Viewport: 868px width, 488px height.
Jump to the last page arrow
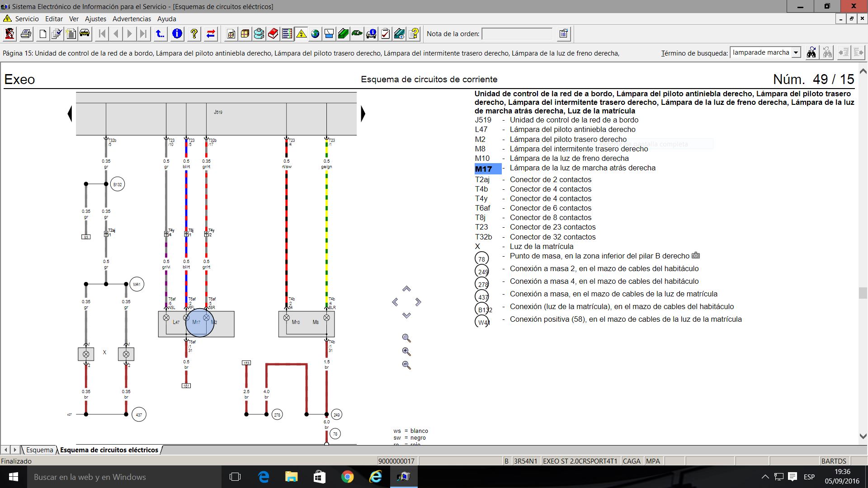coord(143,34)
